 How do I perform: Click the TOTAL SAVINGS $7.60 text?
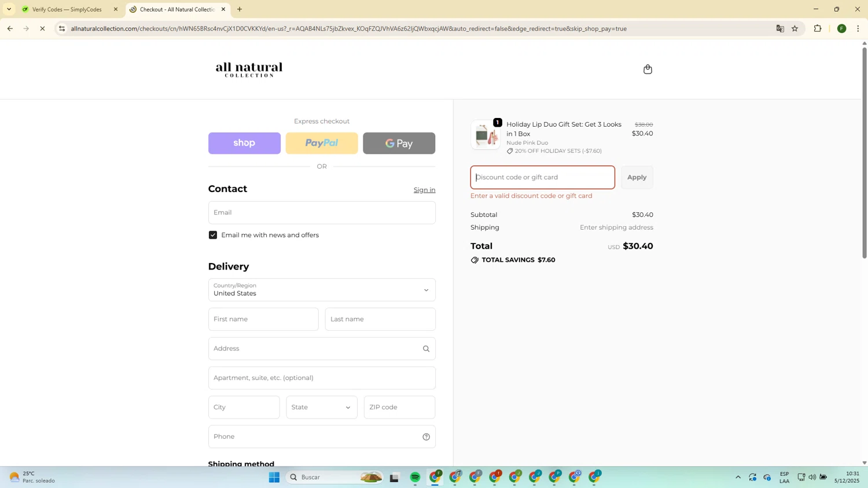click(513, 260)
